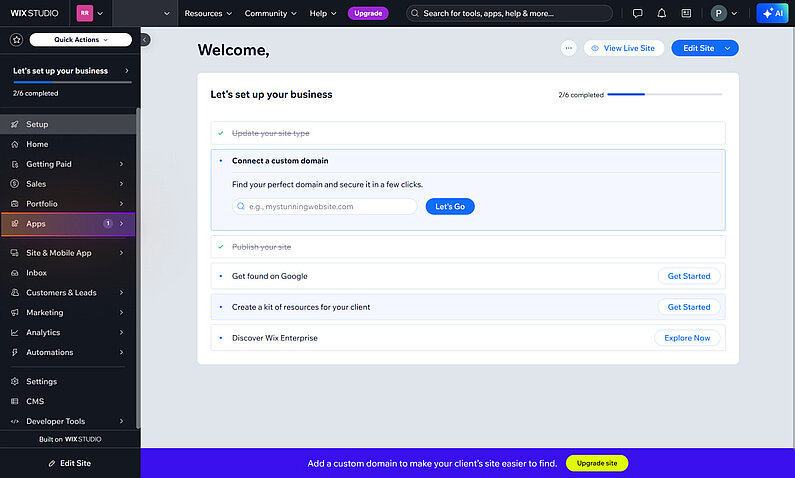Click the three-dot more actions button
This screenshot has height=478, width=795.
point(568,48)
